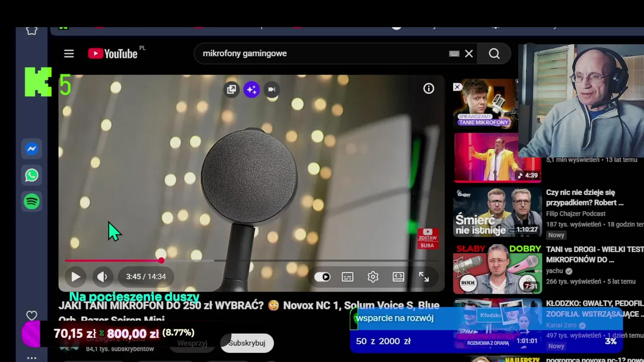Click '84,1 tys. subskrybentów' text
Screen dimensions: 644x362
point(120,349)
